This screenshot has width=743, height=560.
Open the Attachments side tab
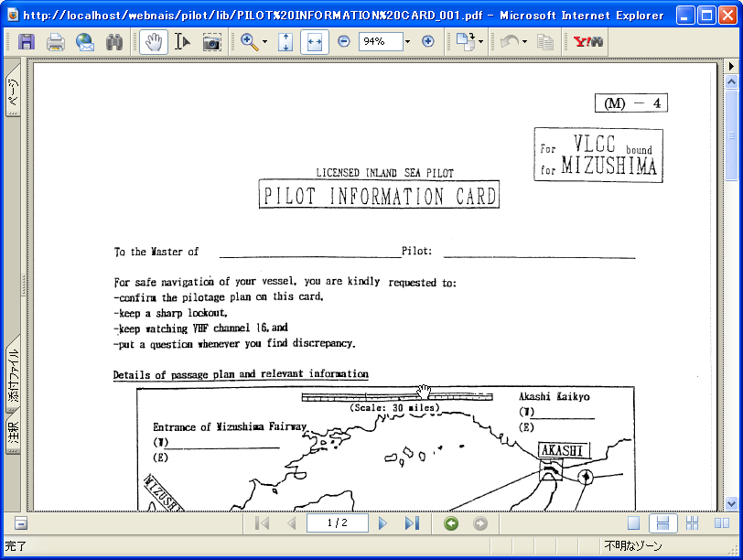(13, 376)
